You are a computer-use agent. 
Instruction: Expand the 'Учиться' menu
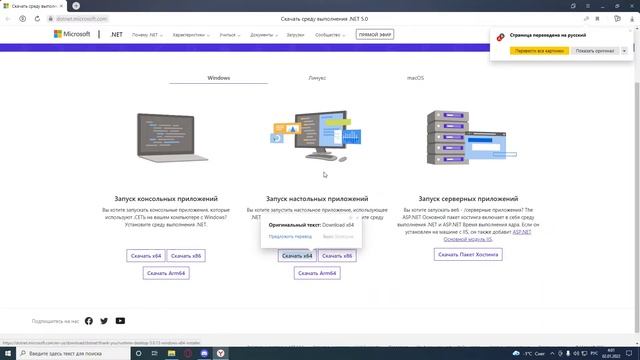[x=230, y=35]
